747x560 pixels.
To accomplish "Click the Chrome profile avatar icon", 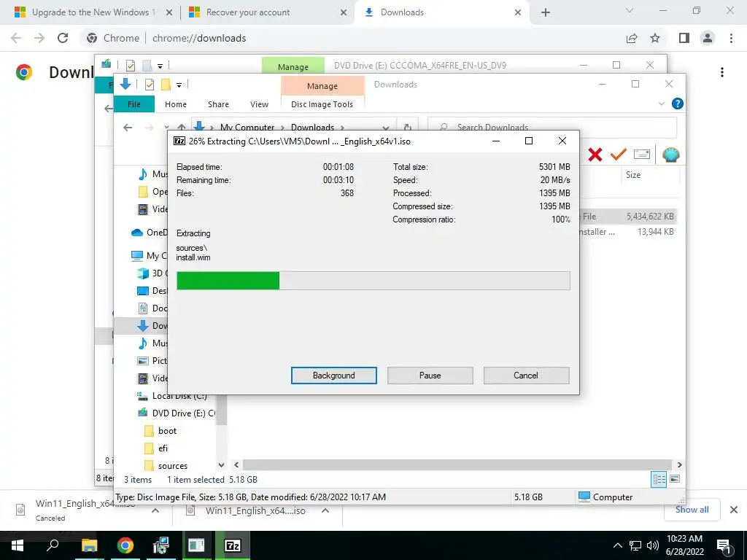I will point(708,38).
